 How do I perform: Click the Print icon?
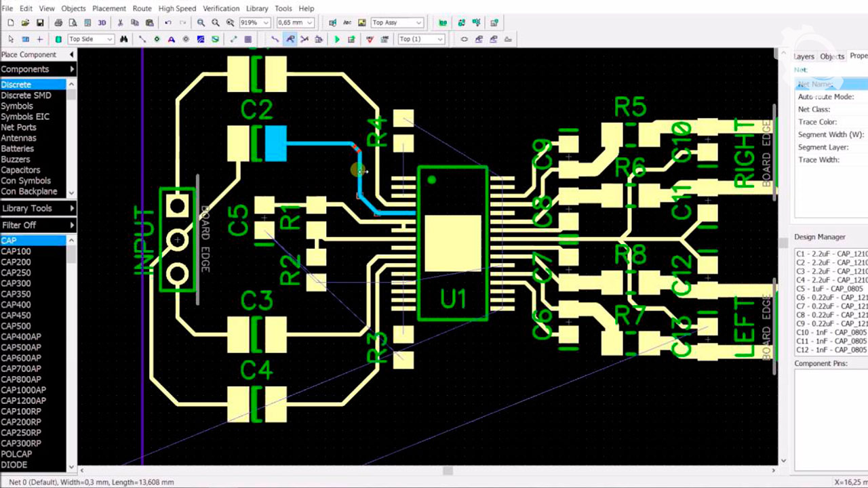[58, 23]
